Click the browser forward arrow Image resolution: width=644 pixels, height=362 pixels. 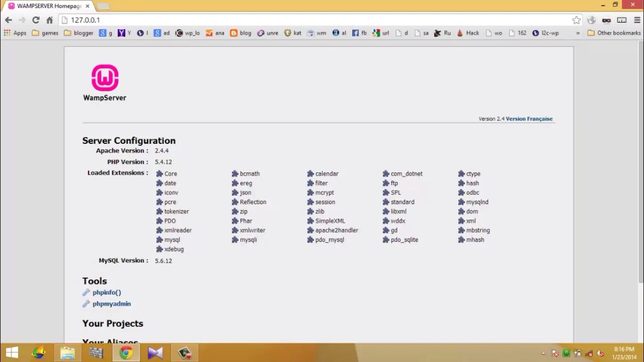coord(22,20)
